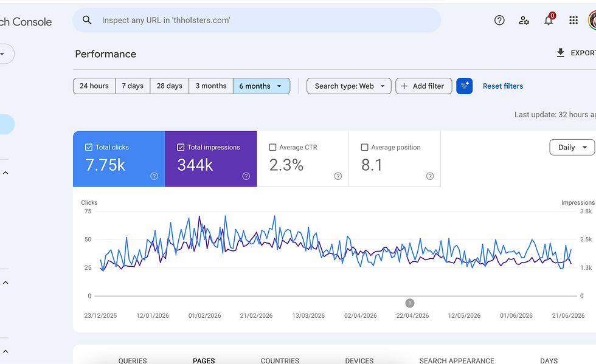Uncheck the Total clicks checkbox

(89, 147)
